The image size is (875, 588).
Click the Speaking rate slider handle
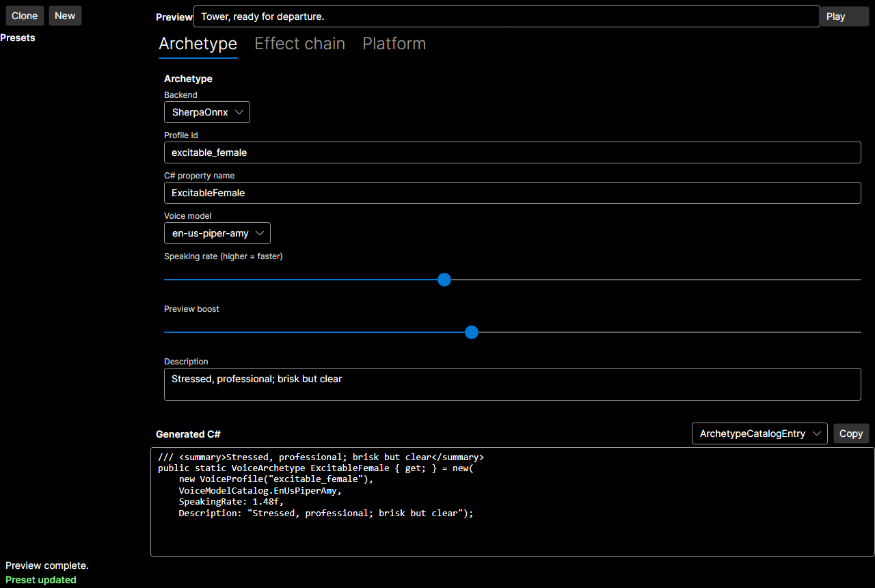444,280
